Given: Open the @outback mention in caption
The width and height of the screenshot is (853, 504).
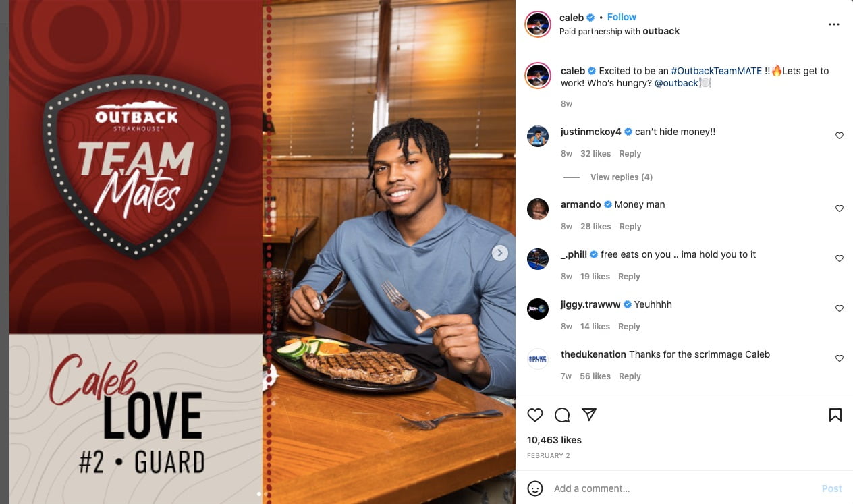Looking at the screenshot, I should click(x=676, y=83).
